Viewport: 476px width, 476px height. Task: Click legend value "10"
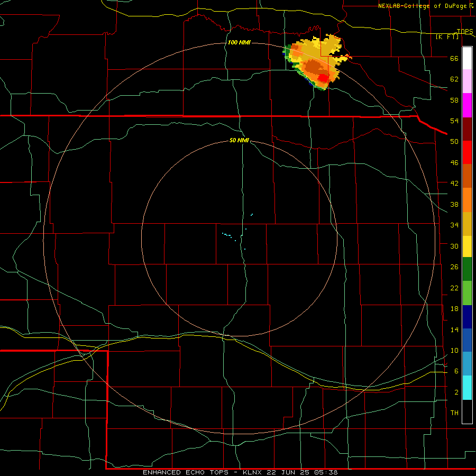point(454,350)
